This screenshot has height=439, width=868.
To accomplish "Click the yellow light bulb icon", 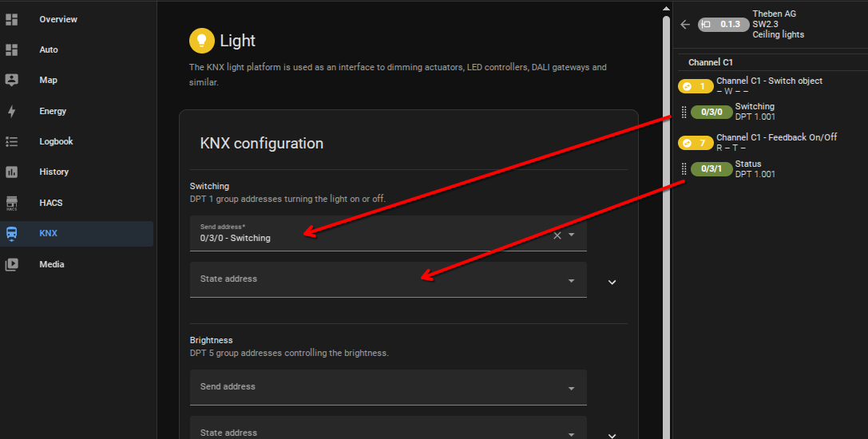I will click(201, 41).
